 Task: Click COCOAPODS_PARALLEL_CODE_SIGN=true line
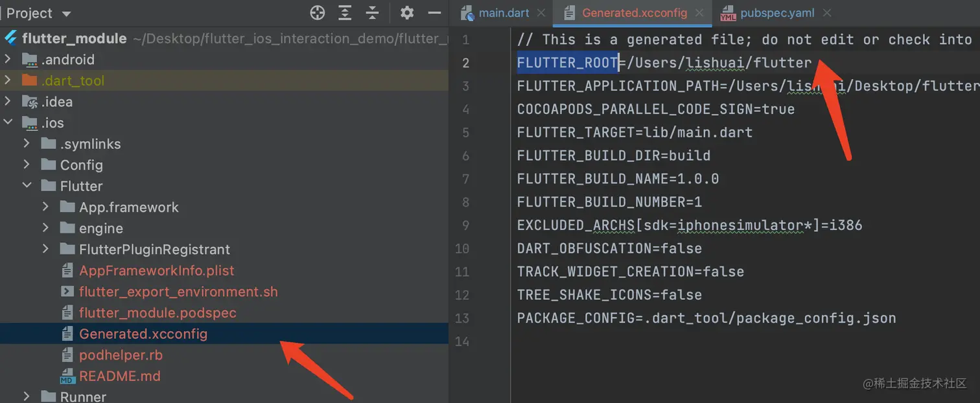tap(655, 109)
